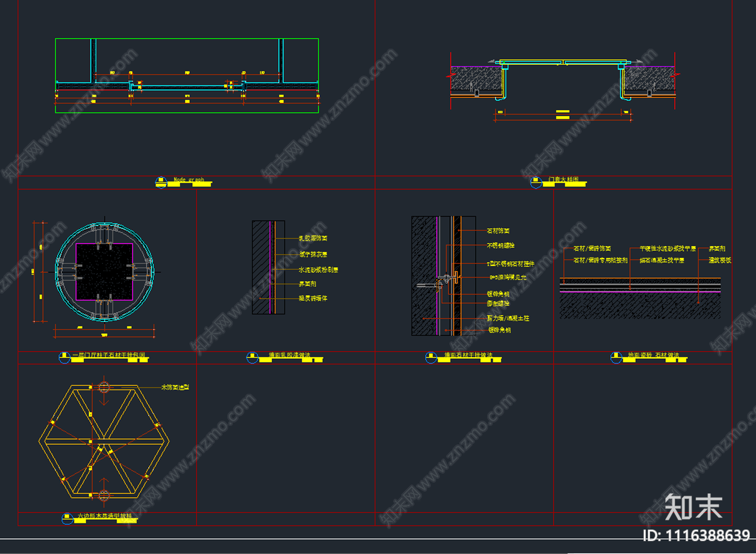
Task: Select the '不锈钢螺栓' annotation label
Action: [x=501, y=246]
